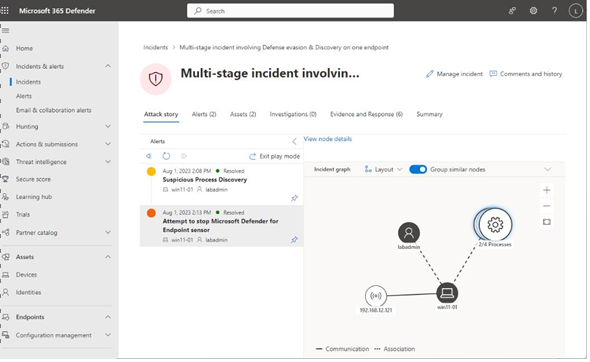Open the Layout dropdown
Image resolution: width=590 pixels, height=362 pixels.
[x=383, y=169]
